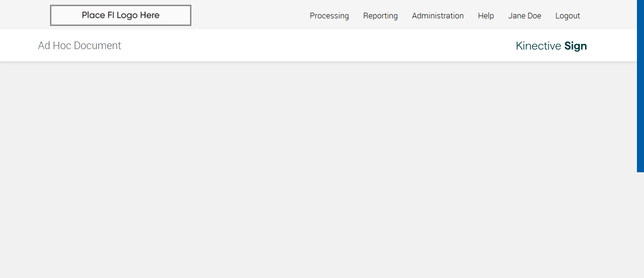Click the Place FI Logo Here placeholder
644x278 pixels.
coord(121,15)
